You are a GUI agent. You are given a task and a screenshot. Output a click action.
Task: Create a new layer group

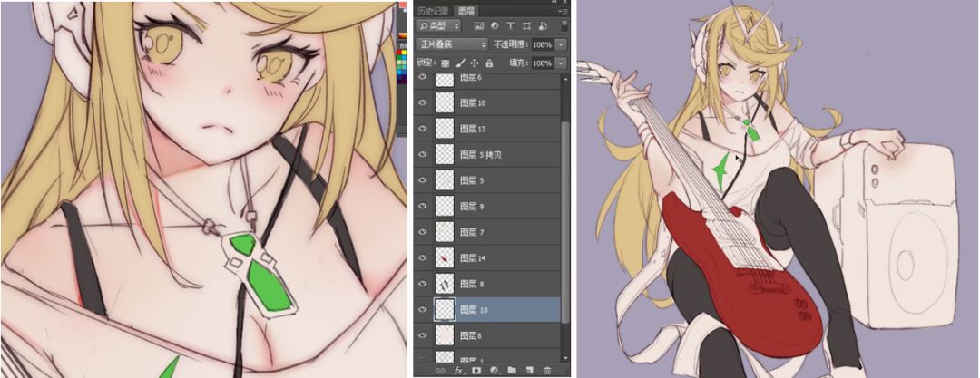(511, 371)
